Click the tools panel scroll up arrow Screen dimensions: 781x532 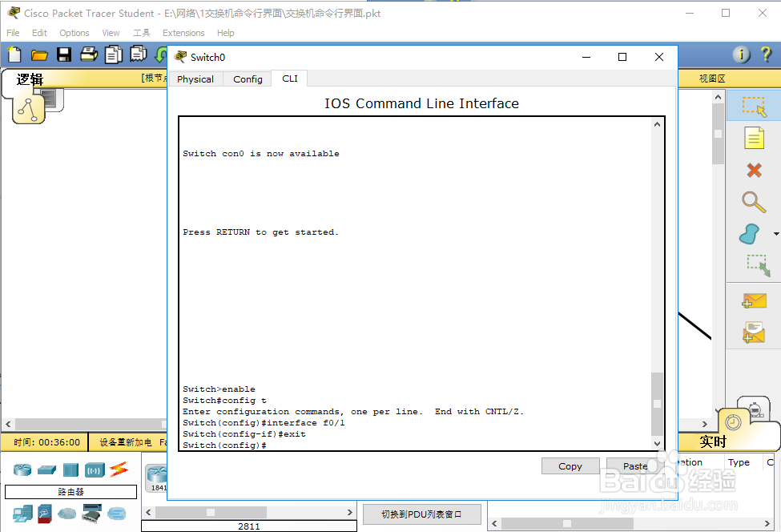(x=718, y=97)
